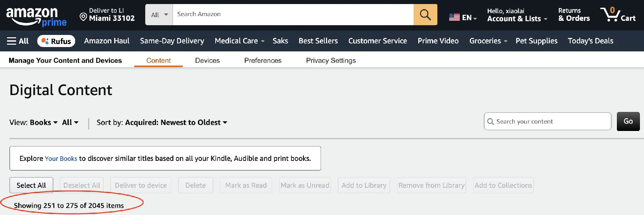Viewport: 644px width, 215px height.
Task: Click the Go button for content search
Action: tap(628, 122)
